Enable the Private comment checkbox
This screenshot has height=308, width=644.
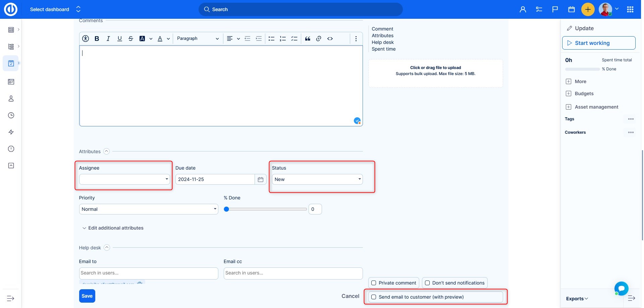(374, 283)
